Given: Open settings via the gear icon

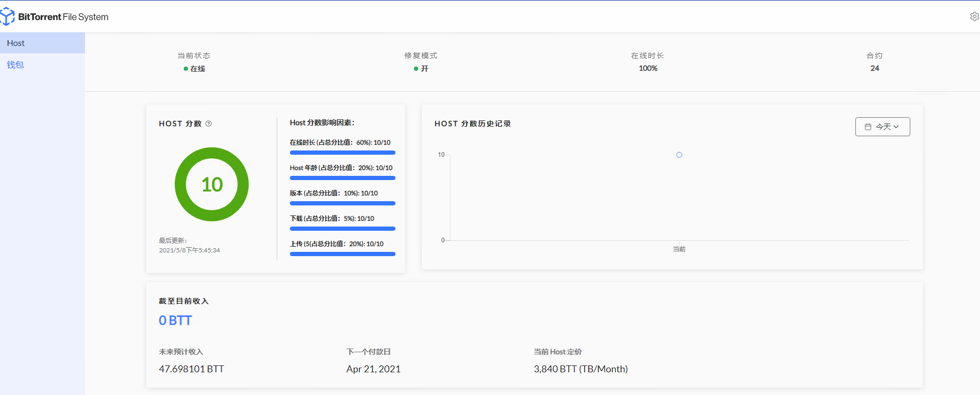Looking at the screenshot, I should click(x=974, y=16).
